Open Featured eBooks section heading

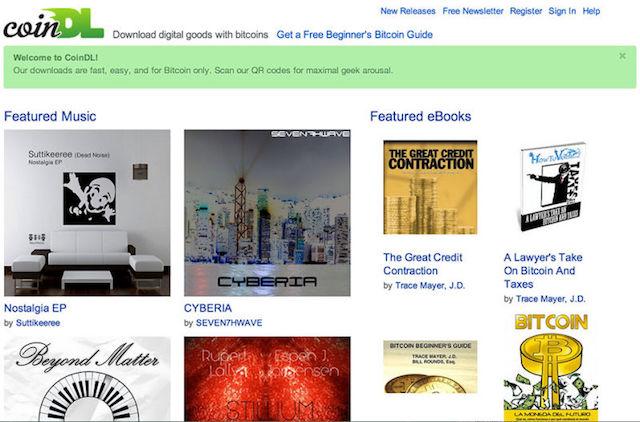coord(420,116)
